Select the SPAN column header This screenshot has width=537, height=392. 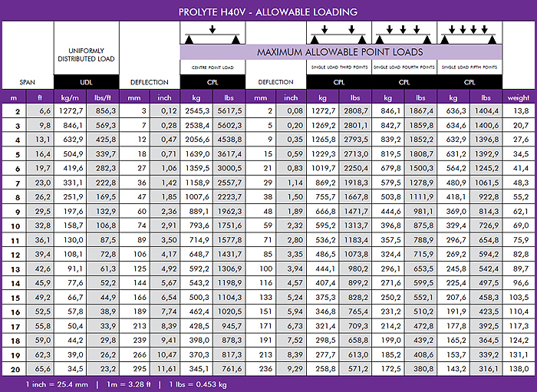(x=28, y=82)
